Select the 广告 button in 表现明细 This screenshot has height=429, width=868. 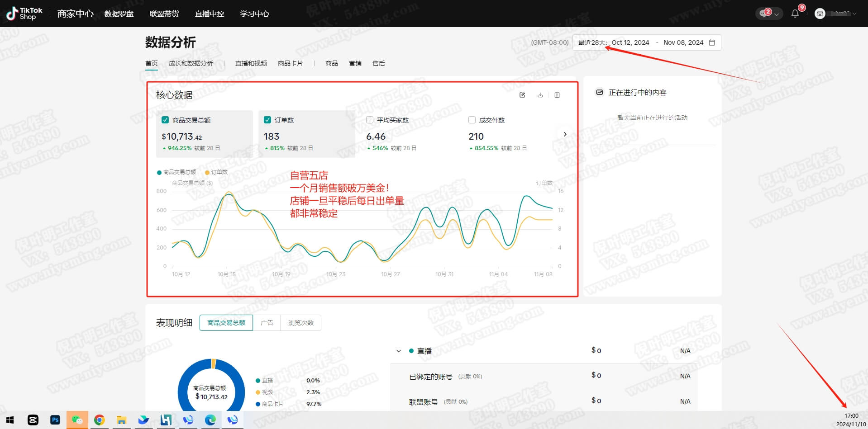pos(267,323)
